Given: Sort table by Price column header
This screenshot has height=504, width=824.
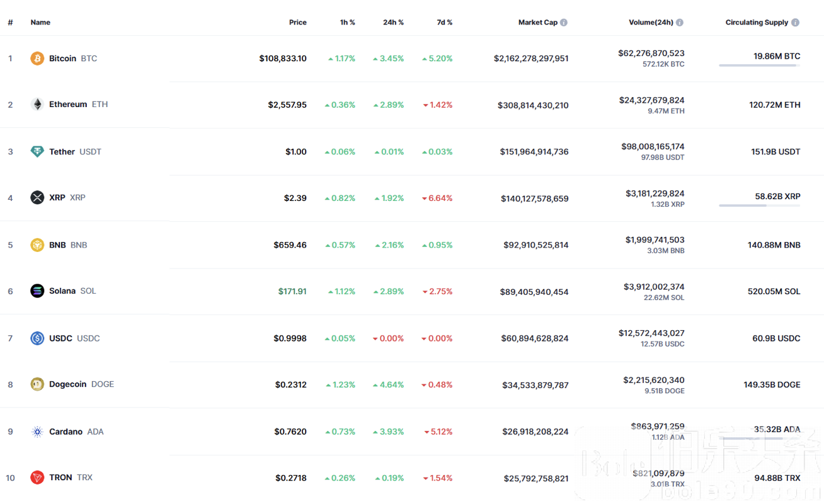Looking at the screenshot, I should pos(298,23).
